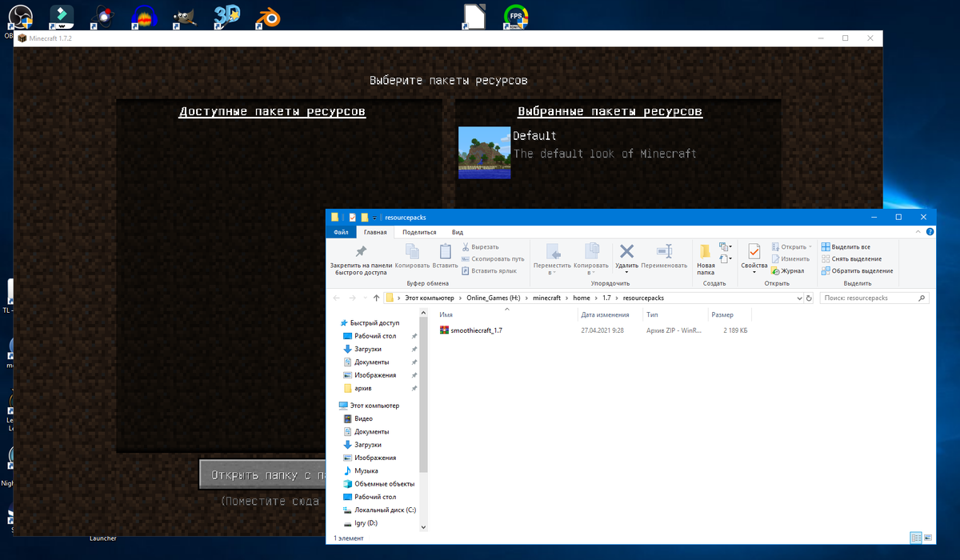Collapse the Explorer ribbon chevron
This screenshot has width=960, height=560.
pos(918,232)
